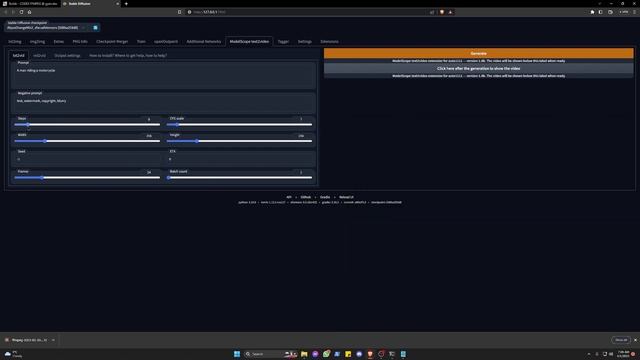Adjust the Batch count slider
Image resolution: width=640 pixels, height=360 pixels.
click(239, 178)
